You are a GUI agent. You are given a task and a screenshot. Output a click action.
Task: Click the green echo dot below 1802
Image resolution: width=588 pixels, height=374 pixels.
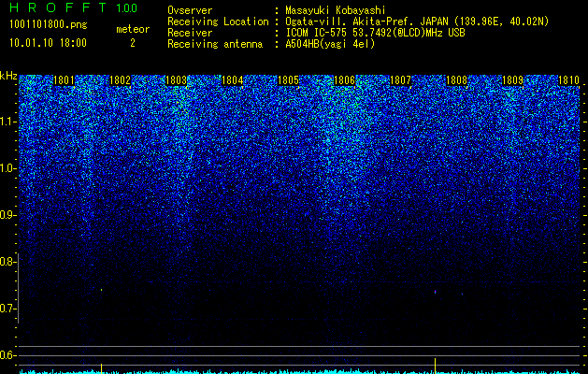pos(101,290)
